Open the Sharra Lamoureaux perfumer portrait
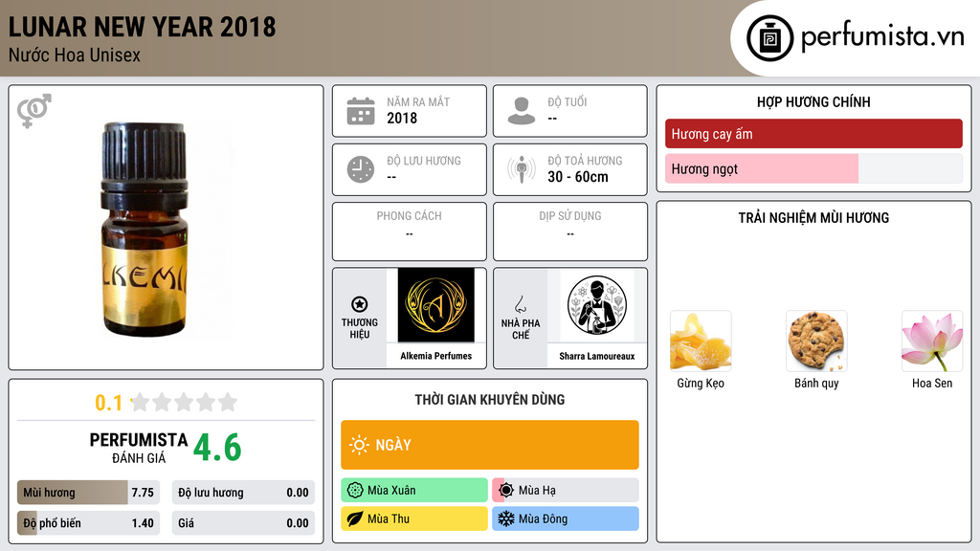The image size is (980, 551). pyautogui.click(x=597, y=305)
